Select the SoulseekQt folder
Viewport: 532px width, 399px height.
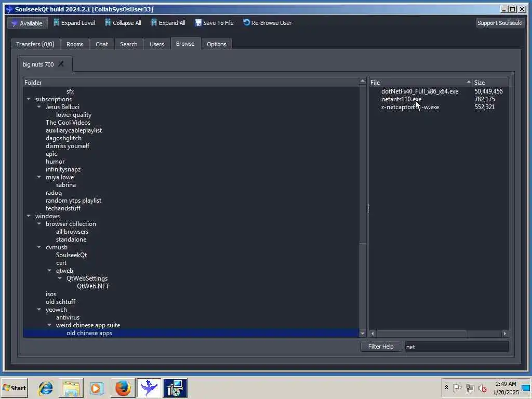(x=71, y=255)
